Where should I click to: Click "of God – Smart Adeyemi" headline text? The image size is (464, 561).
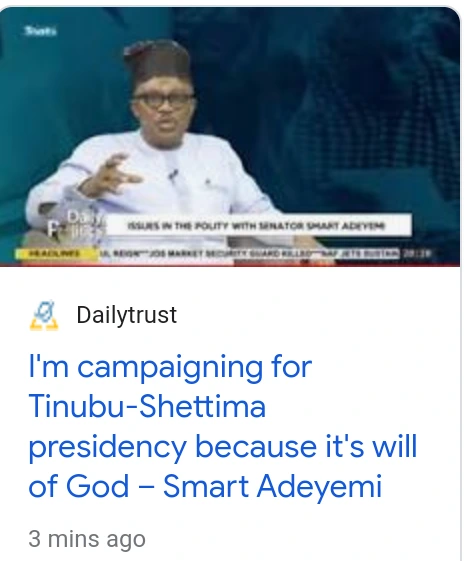[205, 486]
